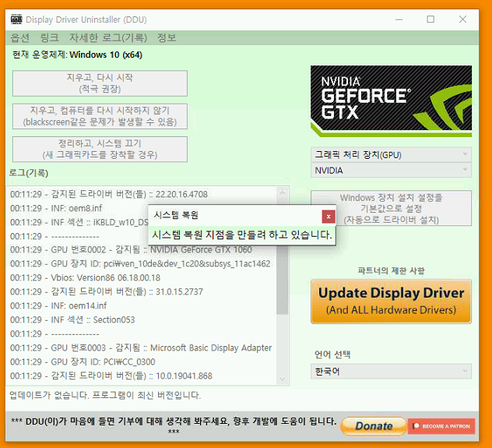Open the 그래픽 처리 장치(GPU) device type dropdown
Screen dimensions: 492x448
point(391,155)
